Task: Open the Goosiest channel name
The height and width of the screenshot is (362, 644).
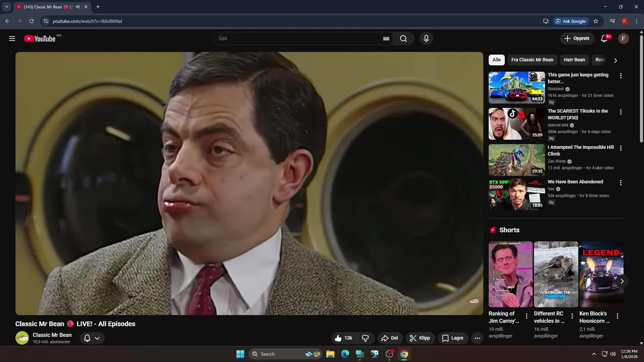Action: click(556, 89)
